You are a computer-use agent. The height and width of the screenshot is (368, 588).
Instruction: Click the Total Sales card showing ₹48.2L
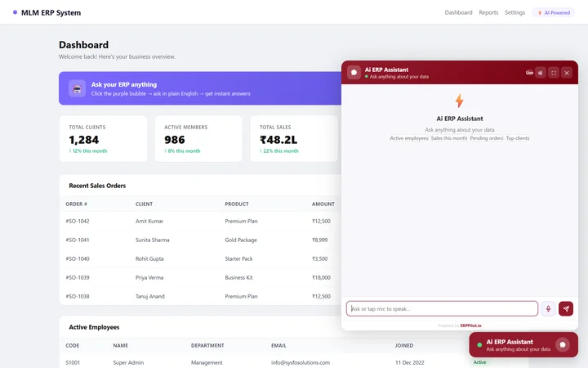[x=294, y=138]
